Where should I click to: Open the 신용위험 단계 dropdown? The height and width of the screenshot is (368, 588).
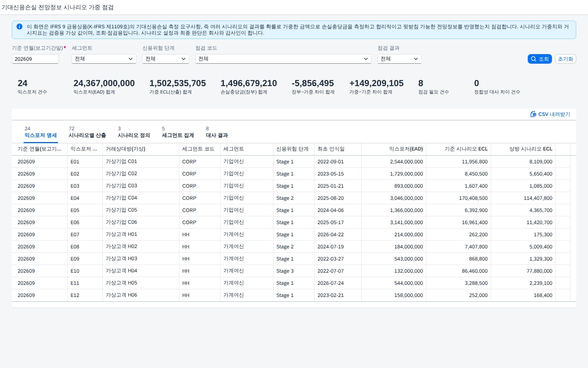[166, 59]
